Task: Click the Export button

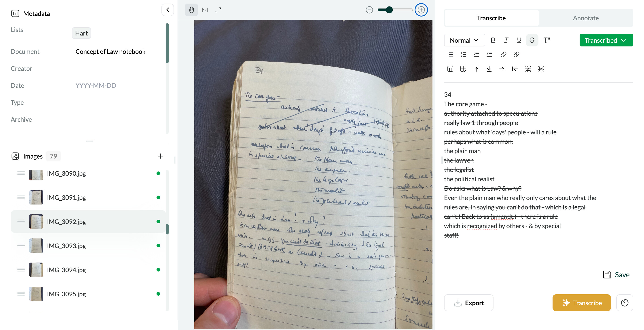Action: point(468,303)
